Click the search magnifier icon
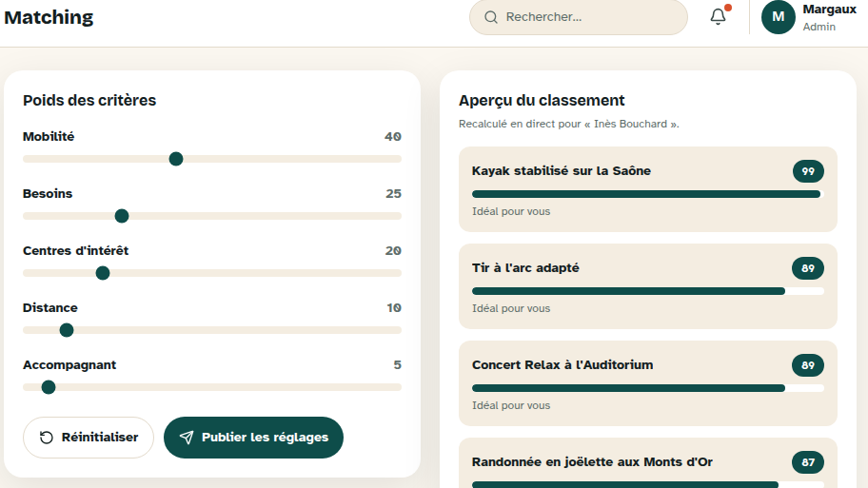 (x=490, y=17)
